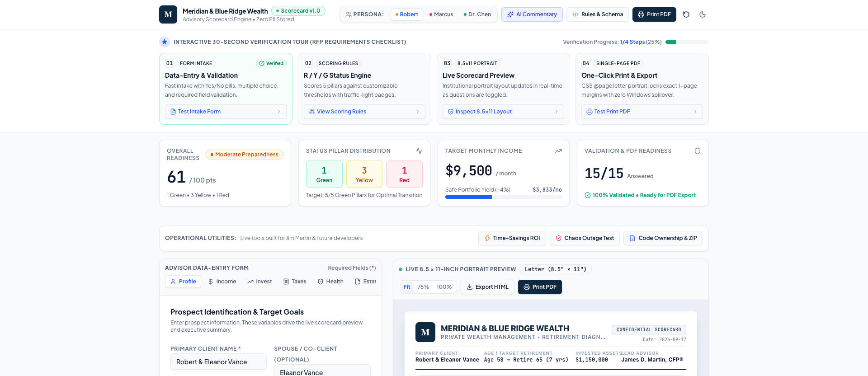
Task: Click the code brackets icon on Rules & Schema
Action: tap(576, 14)
